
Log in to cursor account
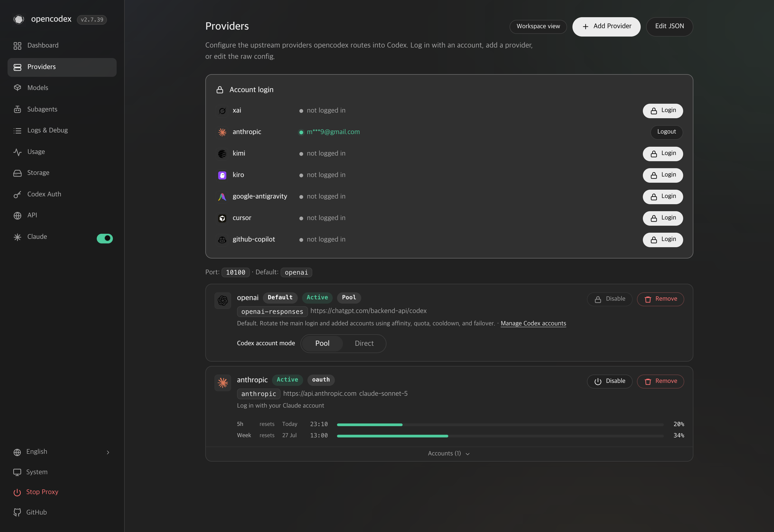[x=663, y=218]
